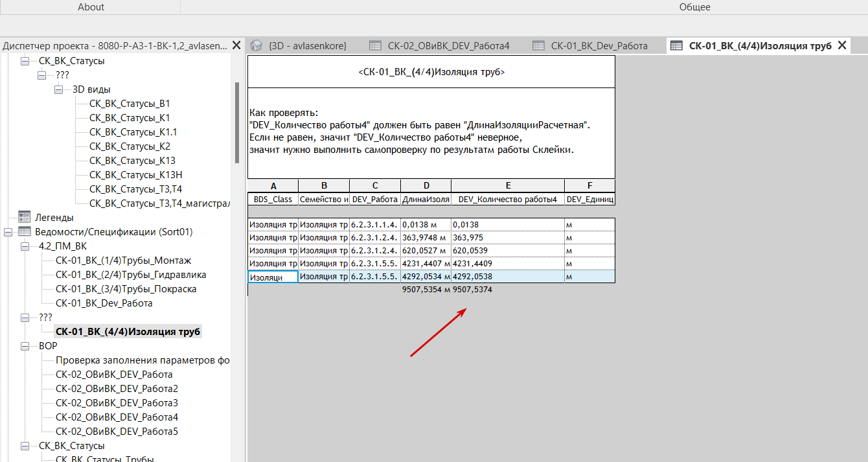
Task: Close the project browser panel
Action: point(236,45)
